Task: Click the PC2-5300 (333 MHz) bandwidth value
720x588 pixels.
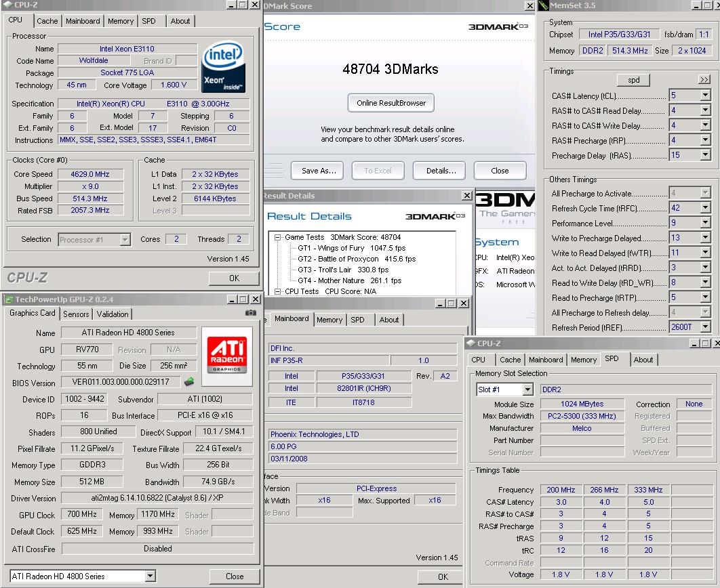Action: pos(582,416)
